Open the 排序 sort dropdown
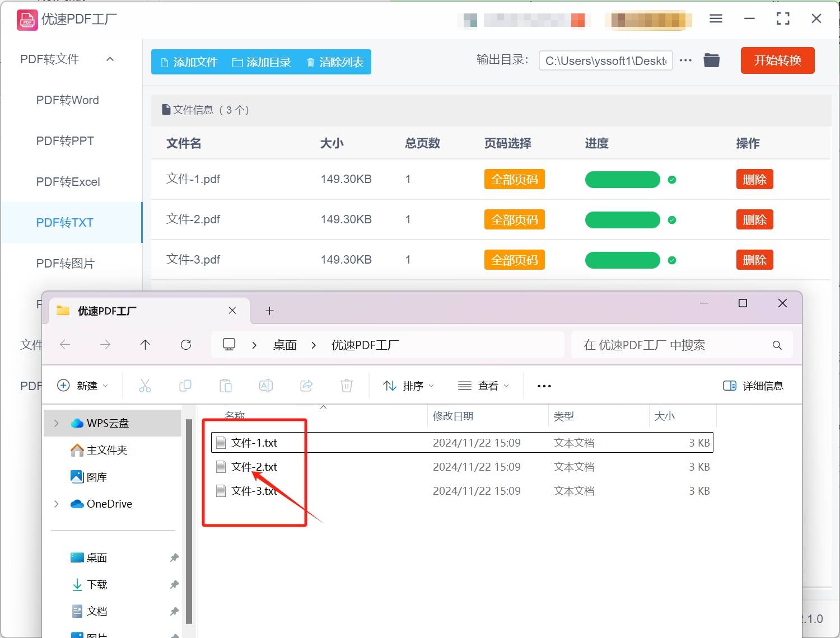840x638 pixels. [x=408, y=386]
